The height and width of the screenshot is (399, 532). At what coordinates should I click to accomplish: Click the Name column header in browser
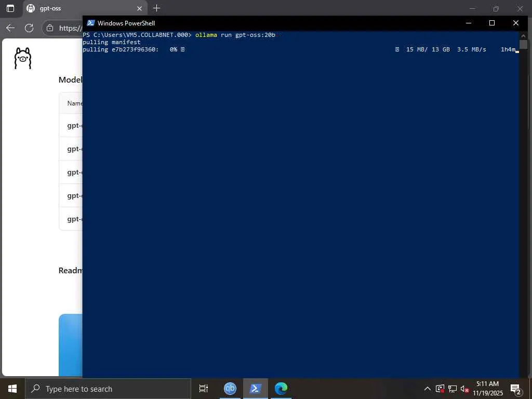[x=75, y=103]
